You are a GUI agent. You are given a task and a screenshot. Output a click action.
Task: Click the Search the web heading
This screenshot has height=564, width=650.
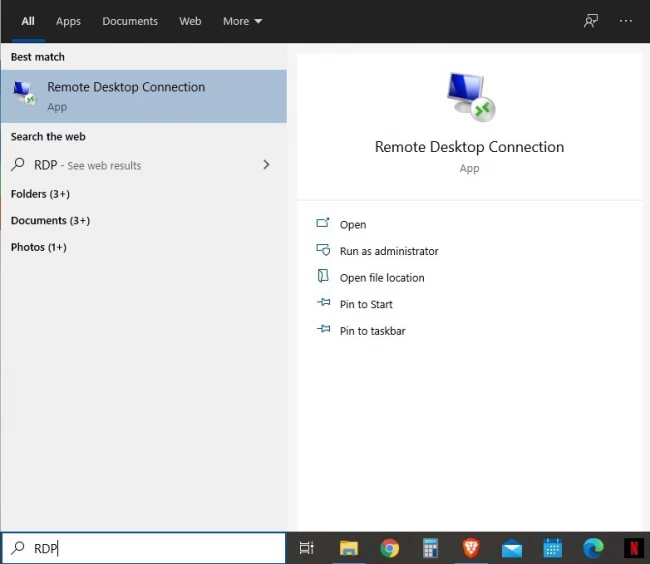click(x=48, y=136)
